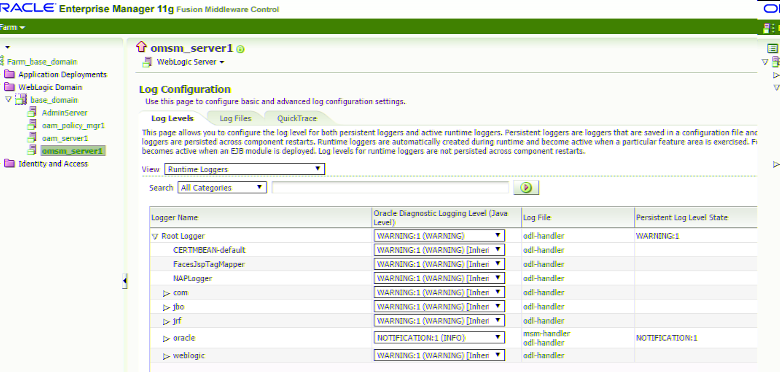Click the omsm_server1 server icon in tree
This screenshot has width=780, height=372.
point(32,150)
